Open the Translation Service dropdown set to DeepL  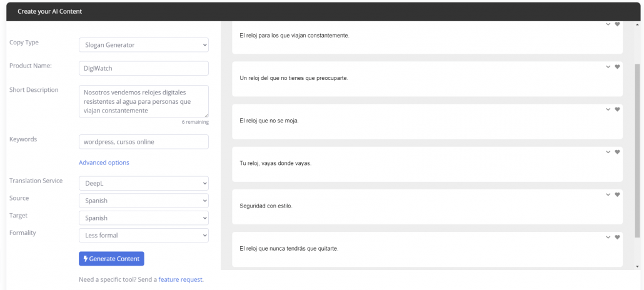(x=144, y=184)
